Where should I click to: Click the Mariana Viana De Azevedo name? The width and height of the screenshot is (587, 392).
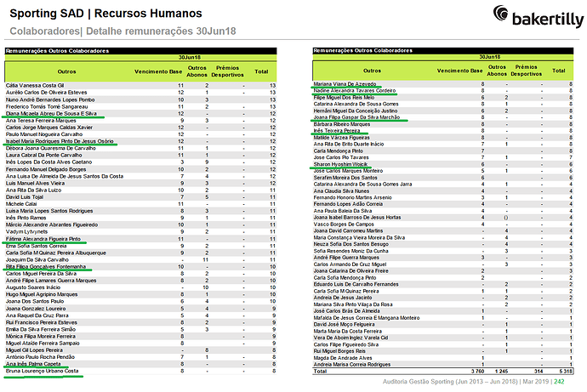click(x=345, y=84)
